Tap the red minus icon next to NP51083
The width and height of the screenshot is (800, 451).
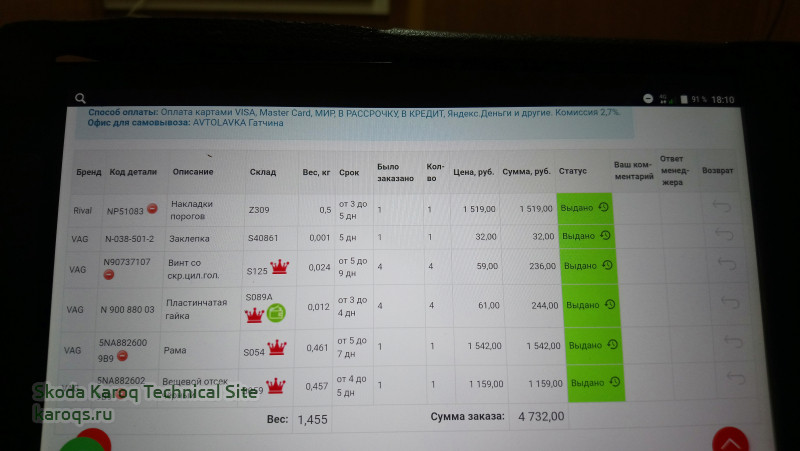pyautogui.click(x=152, y=209)
